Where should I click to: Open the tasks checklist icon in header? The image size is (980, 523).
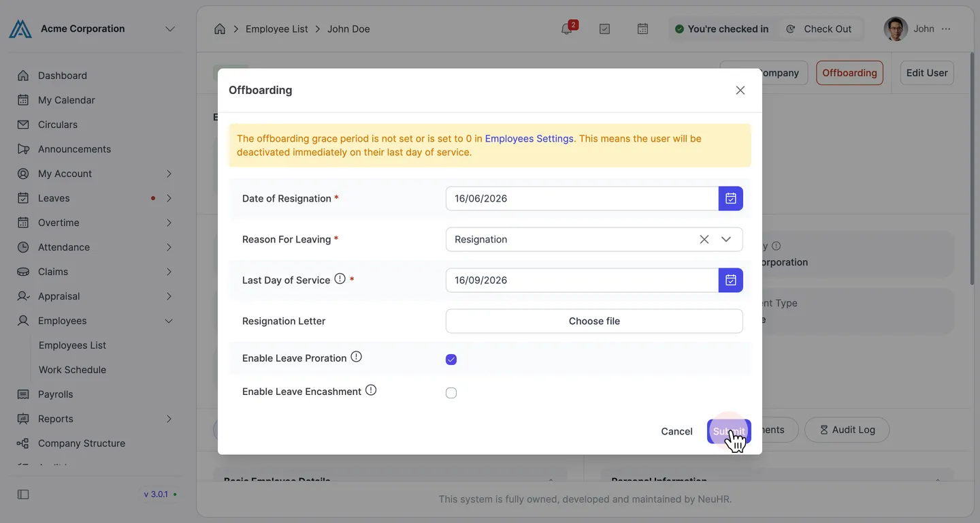point(604,29)
